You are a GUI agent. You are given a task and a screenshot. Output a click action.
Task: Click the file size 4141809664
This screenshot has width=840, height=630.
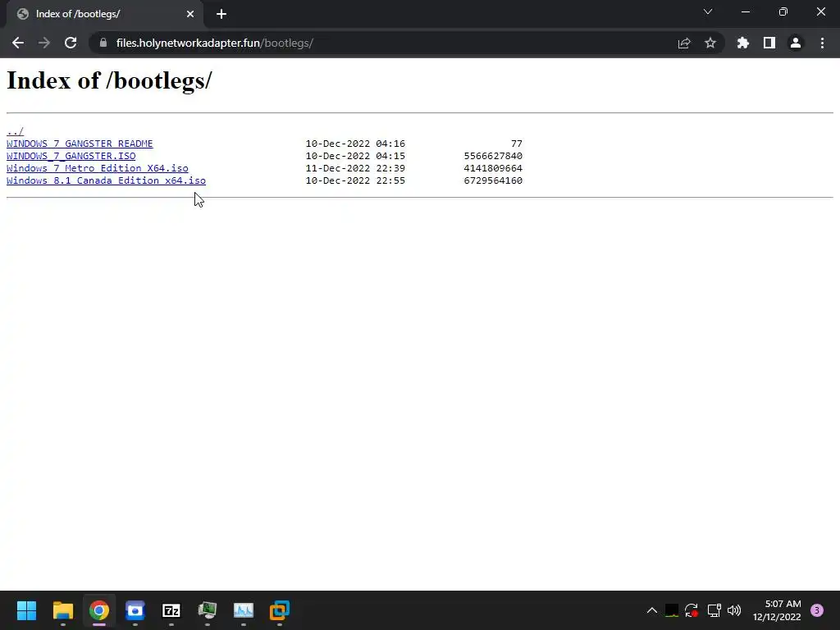(493, 168)
